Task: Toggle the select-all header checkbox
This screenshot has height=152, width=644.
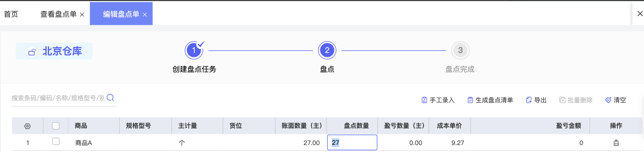Action: [x=56, y=126]
